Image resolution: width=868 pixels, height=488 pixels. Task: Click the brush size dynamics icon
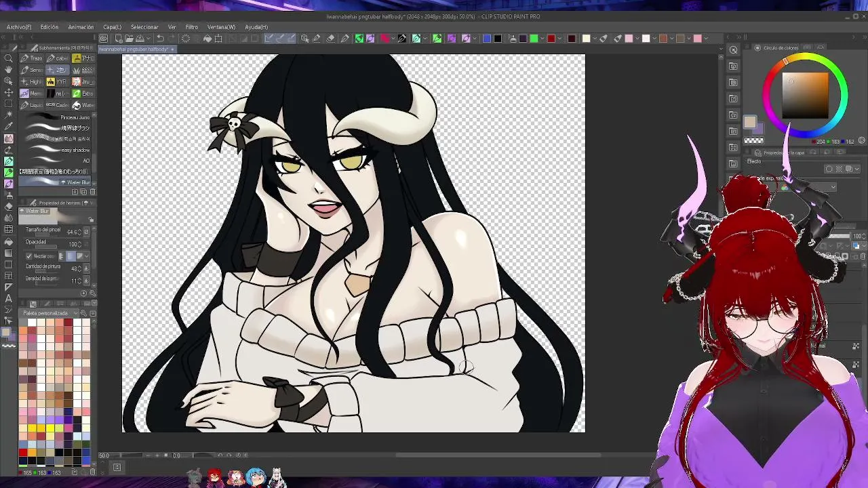[85, 232]
